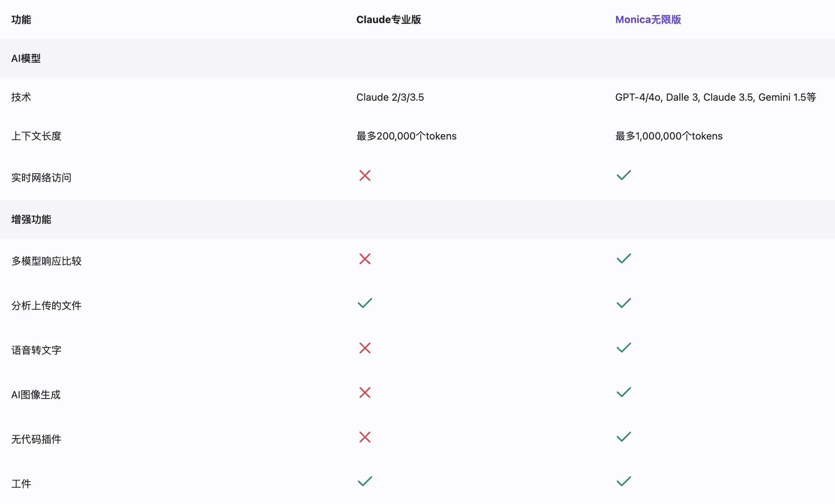The width and height of the screenshot is (835, 504).
Task: Click the 实时网络访问 row label
Action: [41, 178]
